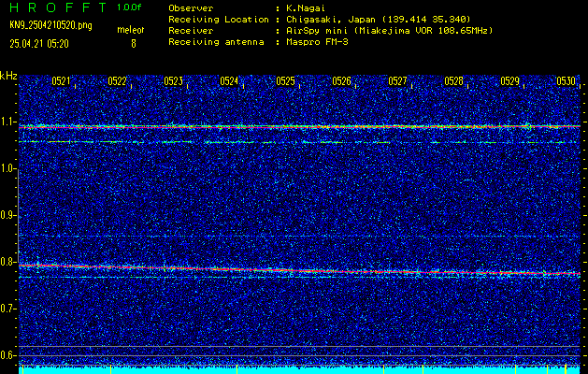Image resolution: width=588 pixels, height=374 pixels.
Task: Click the HROFFT title text
Action: pos(58,7)
